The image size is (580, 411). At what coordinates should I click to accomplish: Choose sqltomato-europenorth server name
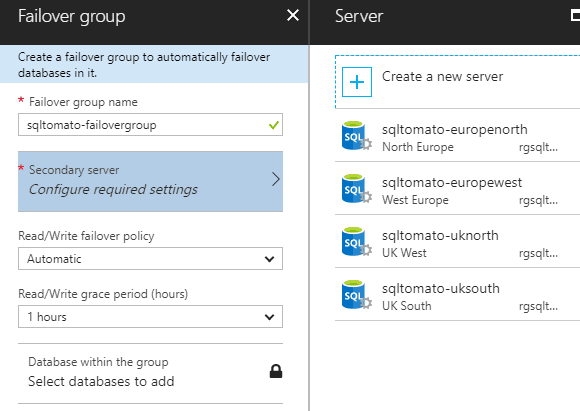click(x=455, y=129)
